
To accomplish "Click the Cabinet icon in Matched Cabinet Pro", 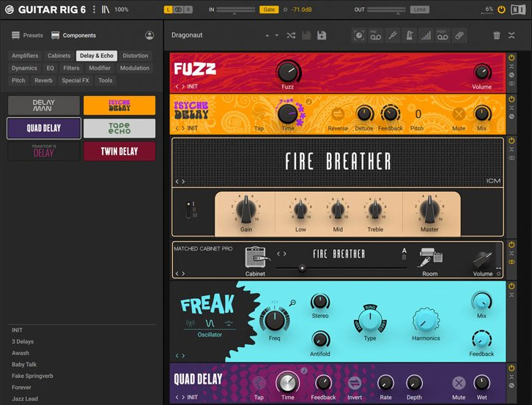I will pyautogui.click(x=256, y=257).
